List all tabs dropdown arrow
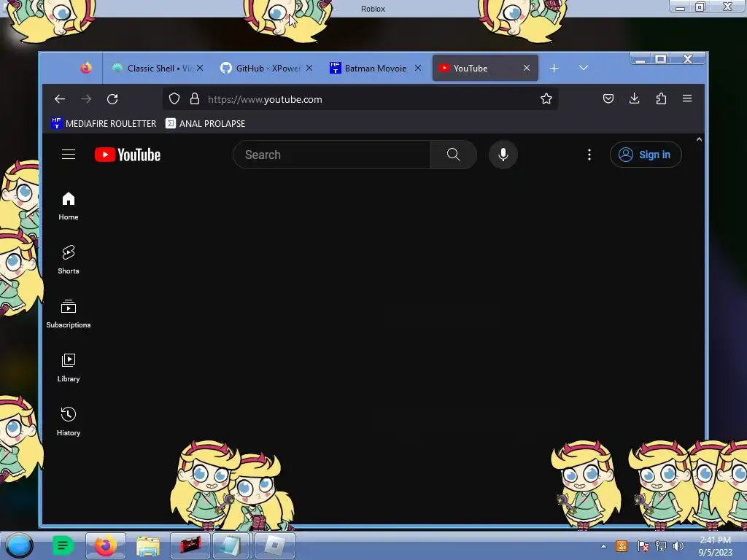Screen dimensions: 747x560 pyautogui.click(x=584, y=68)
